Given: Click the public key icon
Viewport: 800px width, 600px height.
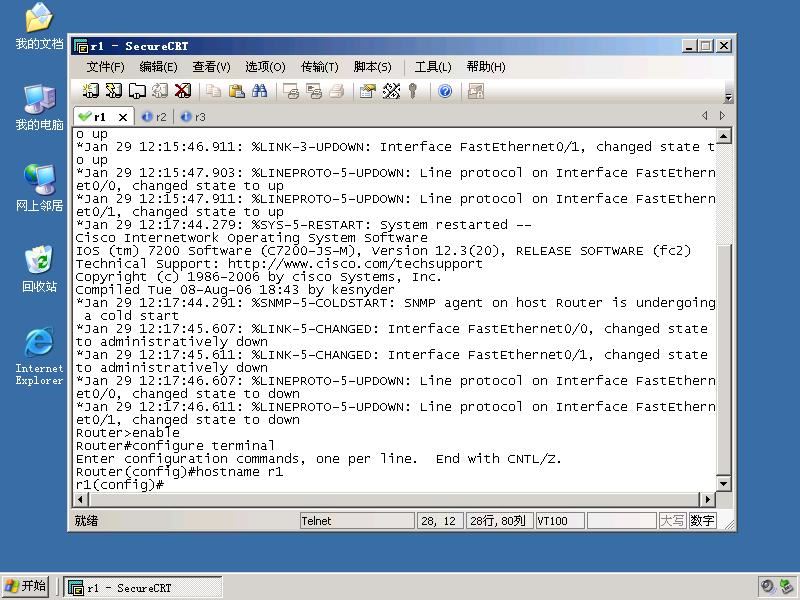Looking at the screenshot, I should tap(413, 91).
